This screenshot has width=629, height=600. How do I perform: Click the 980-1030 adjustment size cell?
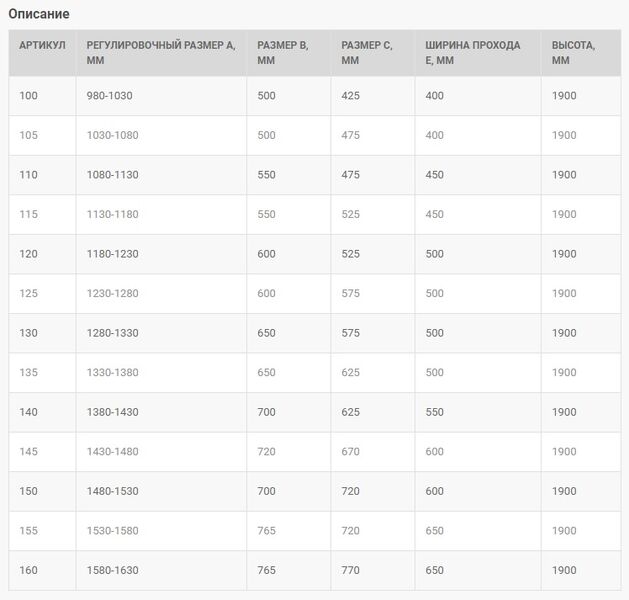pos(110,96)
